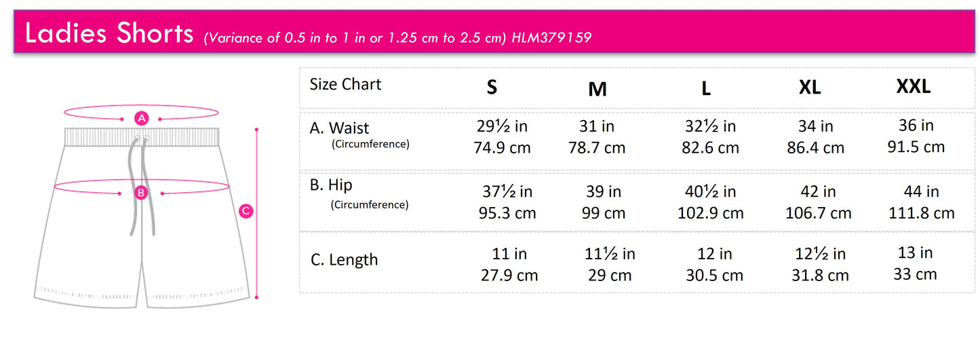This screenshot has height=351, width=980.
Task: Select the XXL size column header
Action: click(x=914, y=86)
